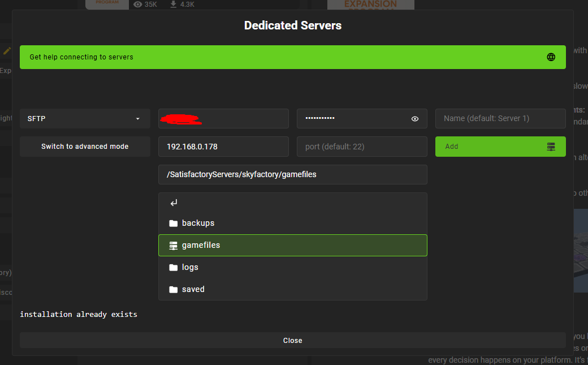Click the server icon beside gamefiles entry
588x365 pixels.
pyautogui.click(x=174, y=245)
